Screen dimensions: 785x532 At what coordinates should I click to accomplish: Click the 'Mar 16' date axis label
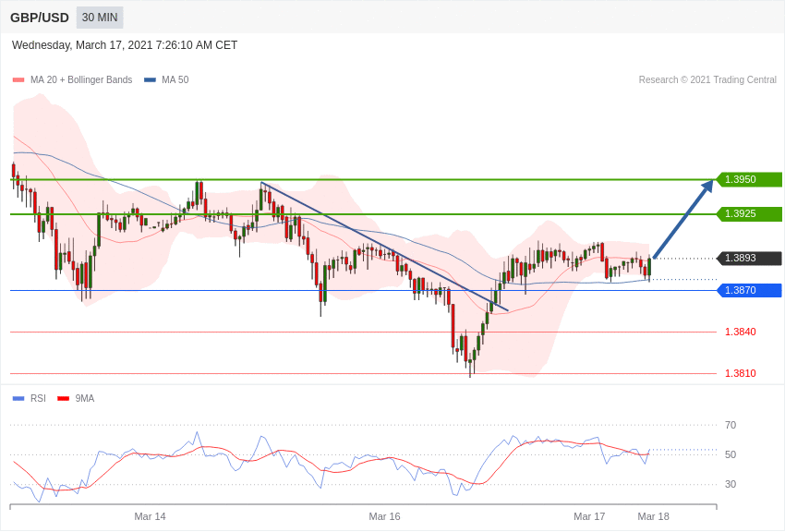[384, 516]
